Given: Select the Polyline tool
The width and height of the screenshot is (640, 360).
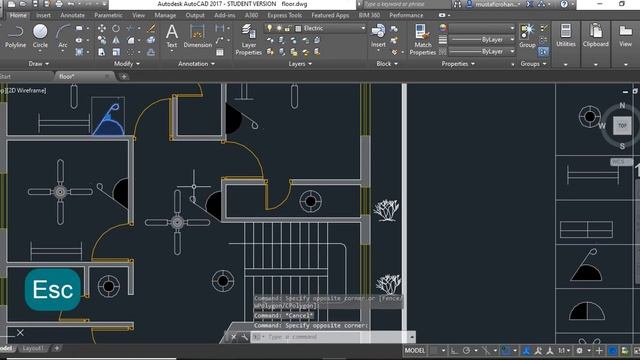Looking at the screenshot, I should 15,36.
